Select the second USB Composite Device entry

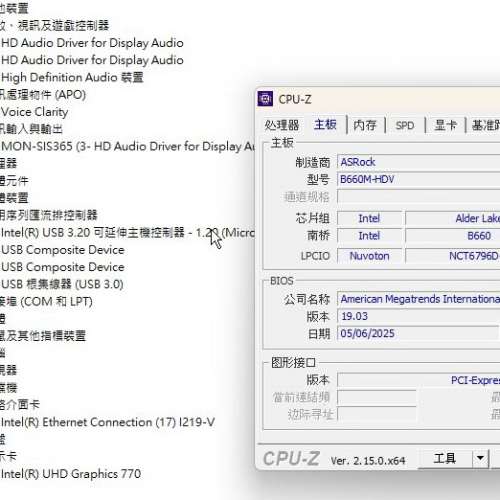pyautogui.click(x=63, y=267)
